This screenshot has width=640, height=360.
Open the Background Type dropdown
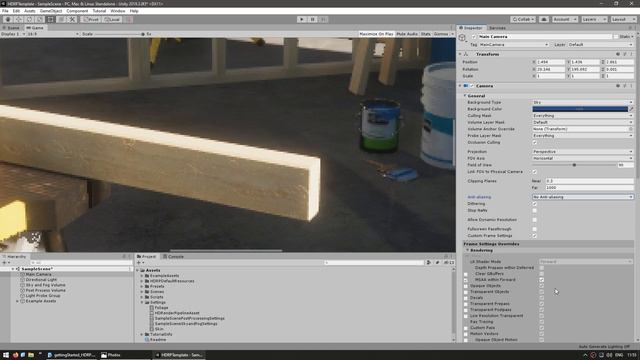[x=583, y=102]
